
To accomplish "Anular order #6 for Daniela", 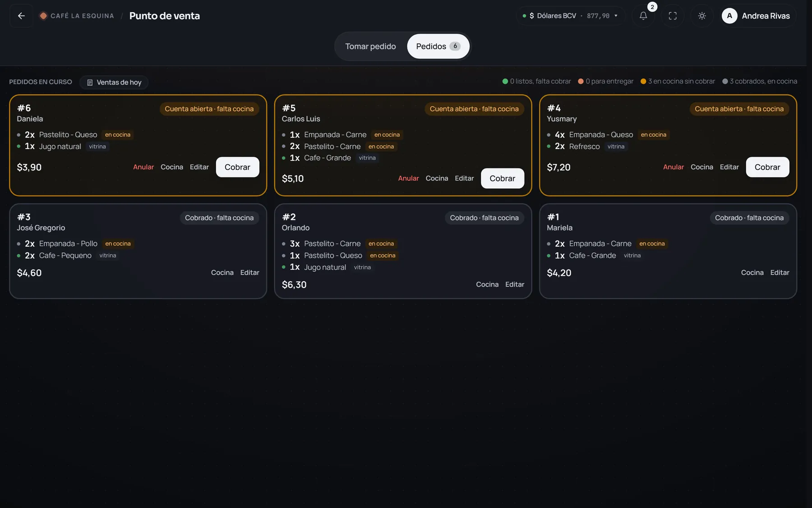I will point(143,167).
